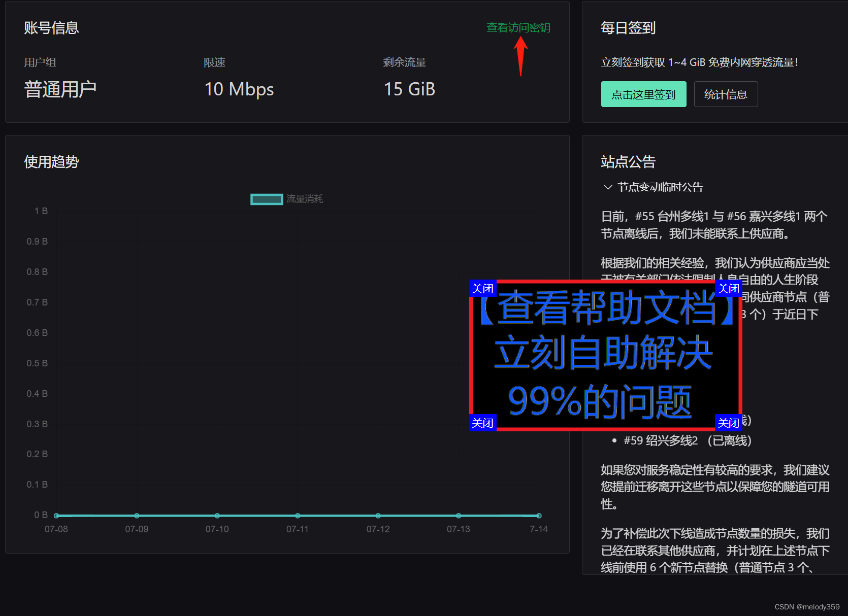Click the 普通用户 user group value

point(60,89)
